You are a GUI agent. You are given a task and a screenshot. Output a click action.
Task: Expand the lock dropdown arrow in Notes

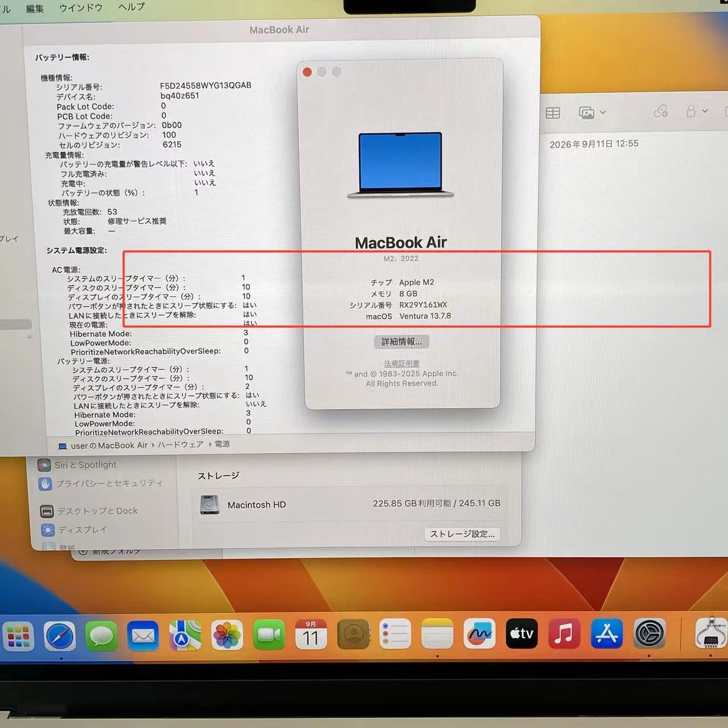click(x=705, y=111)
